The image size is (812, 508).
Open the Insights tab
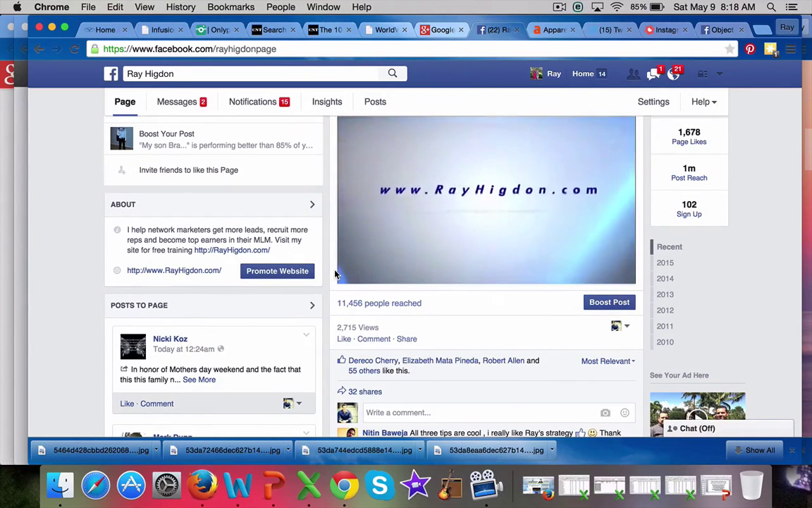point(327,102)
